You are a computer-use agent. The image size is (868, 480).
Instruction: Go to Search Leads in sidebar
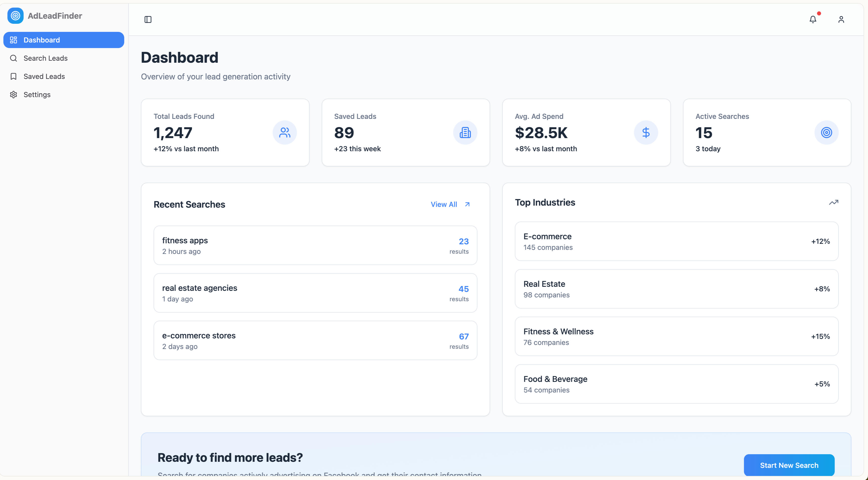pos(46,58)
